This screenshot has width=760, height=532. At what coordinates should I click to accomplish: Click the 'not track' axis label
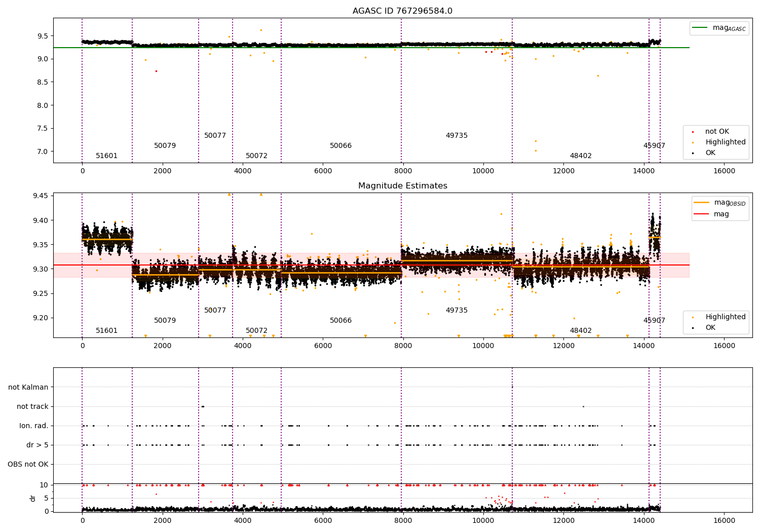(x=32, y=407)
